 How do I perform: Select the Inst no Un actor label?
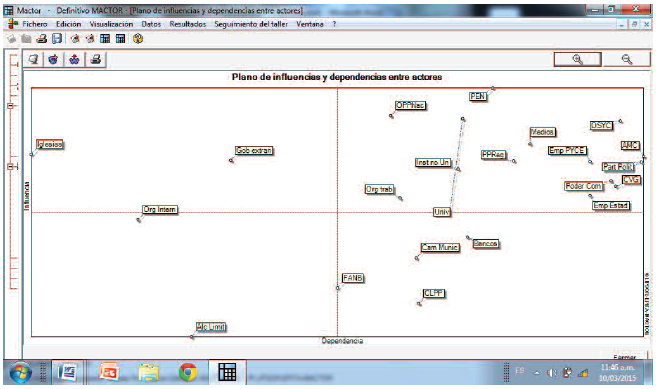pos(433,162)
